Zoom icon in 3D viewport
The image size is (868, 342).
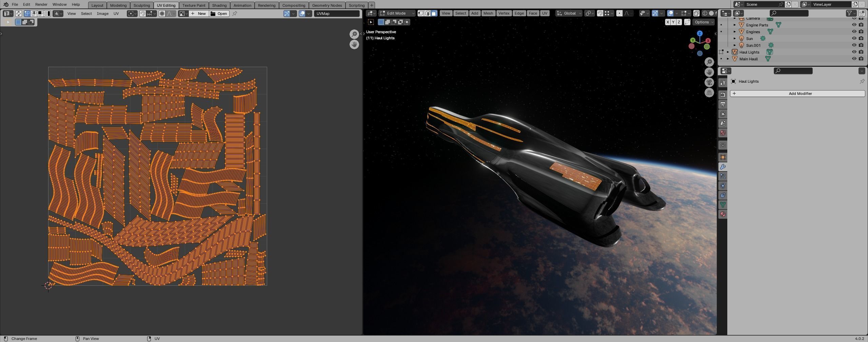pos(709,62)
